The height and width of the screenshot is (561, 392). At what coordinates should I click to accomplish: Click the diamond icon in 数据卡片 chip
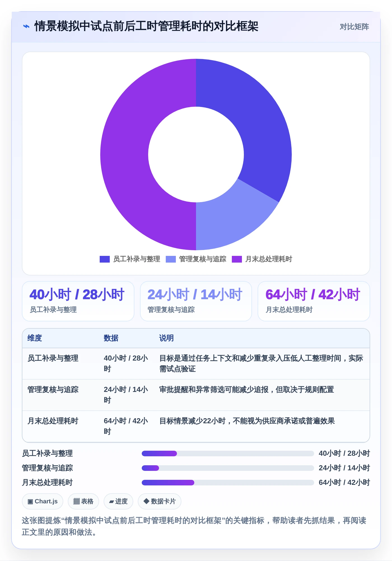coord(146,501)
